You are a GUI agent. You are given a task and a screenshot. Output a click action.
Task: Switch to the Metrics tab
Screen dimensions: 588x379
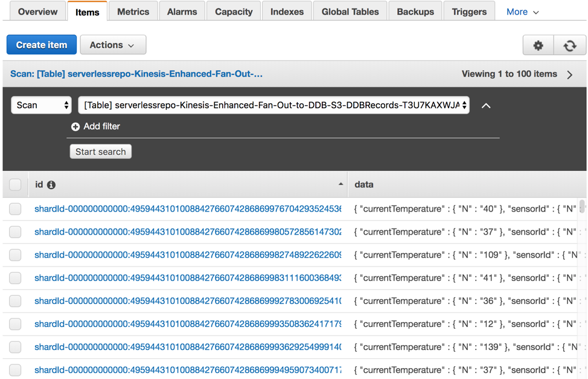[133, 11]
